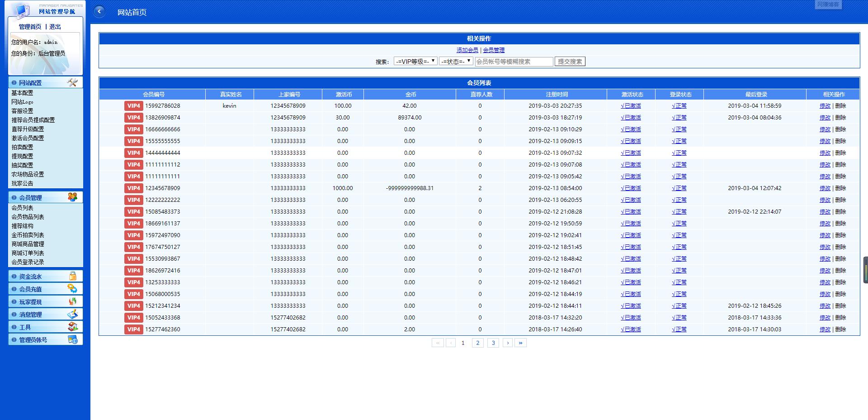Open 推荐结构 in the sidebar
The height and width of the screenshot is (420, 868).
tap(22, 226)
